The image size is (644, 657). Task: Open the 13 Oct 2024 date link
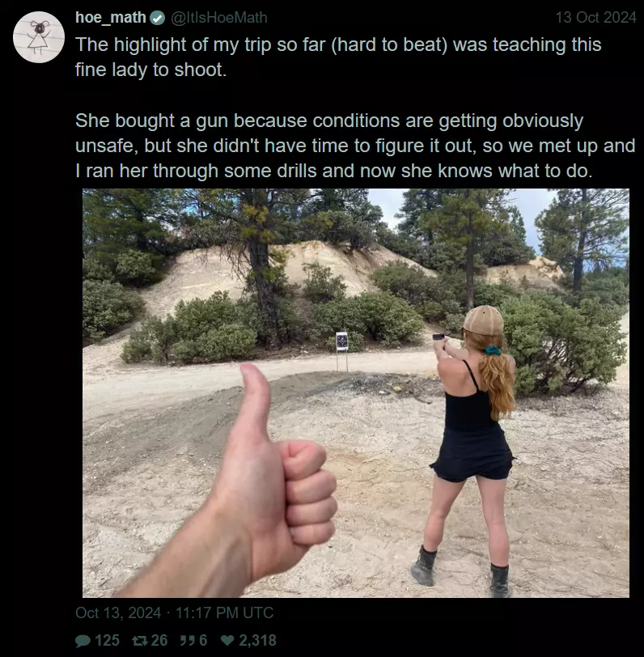click(x=595, y=18)
